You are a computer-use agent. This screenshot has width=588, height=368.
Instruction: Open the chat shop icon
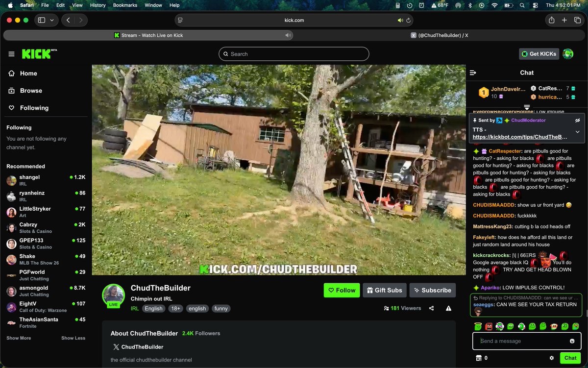point(479,358)
